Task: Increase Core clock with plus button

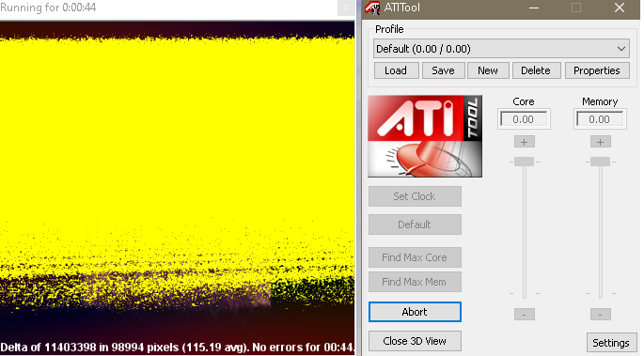Action: point(524,142)
